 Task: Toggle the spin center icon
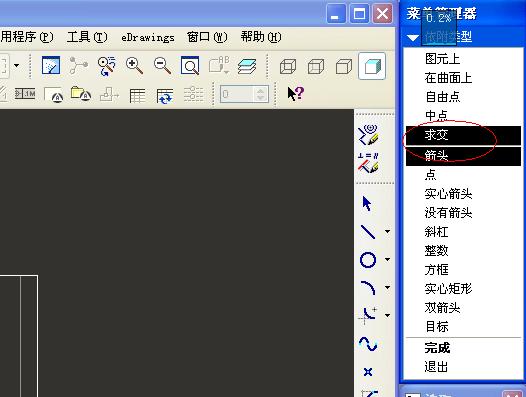pos(78,65)
